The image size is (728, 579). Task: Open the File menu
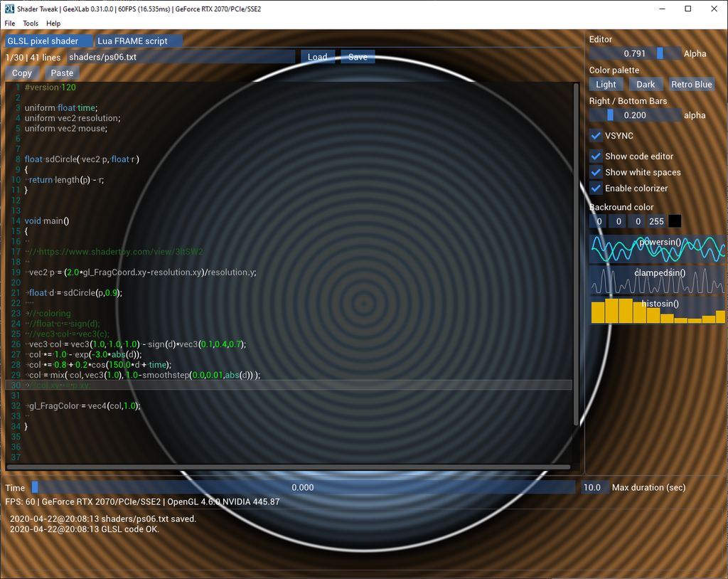click(10, 23)
